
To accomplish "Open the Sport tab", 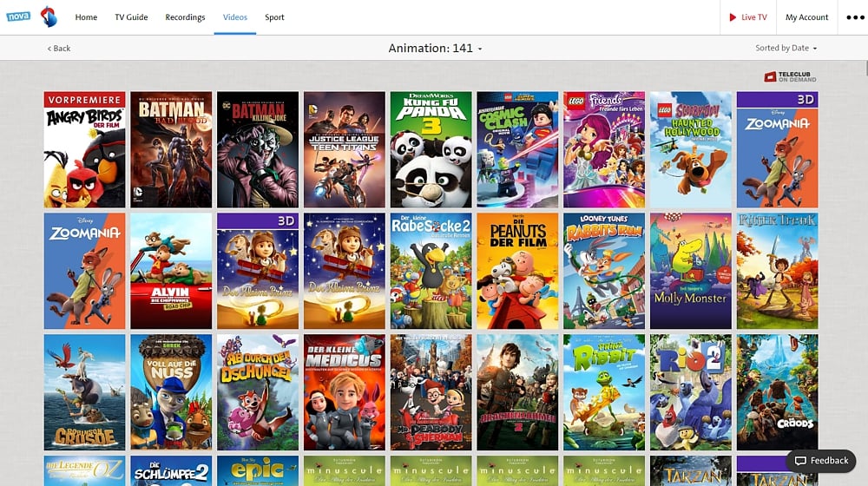I will 274,17.
